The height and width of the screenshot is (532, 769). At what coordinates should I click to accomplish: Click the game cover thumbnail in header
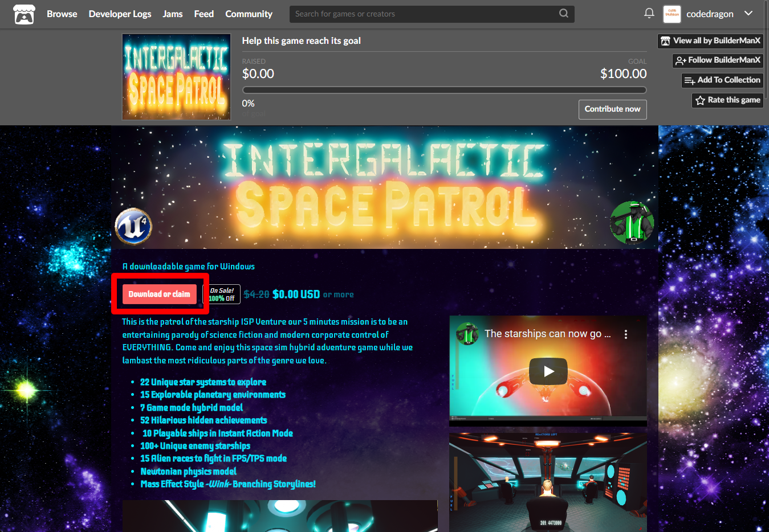(x=176, y=77)
